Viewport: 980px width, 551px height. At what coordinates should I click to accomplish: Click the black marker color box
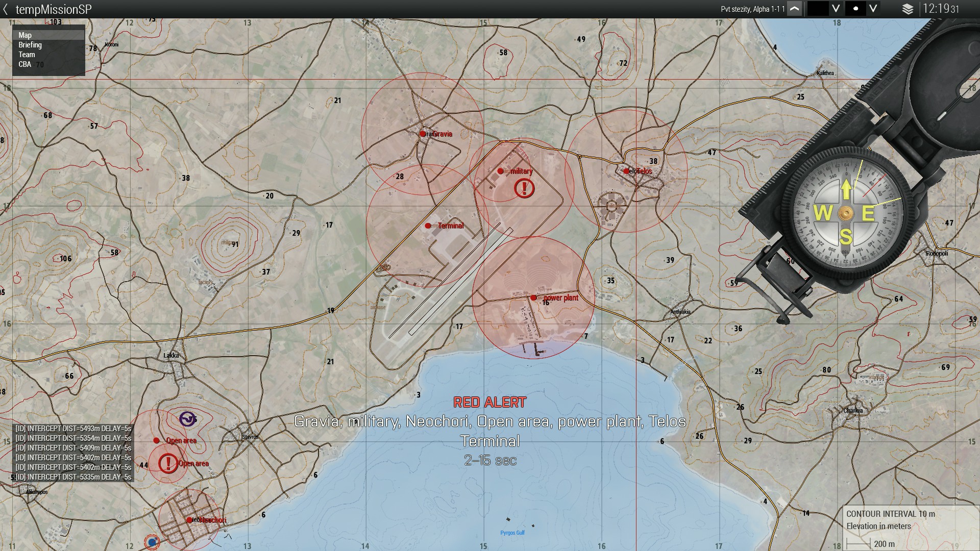point(818,9)
